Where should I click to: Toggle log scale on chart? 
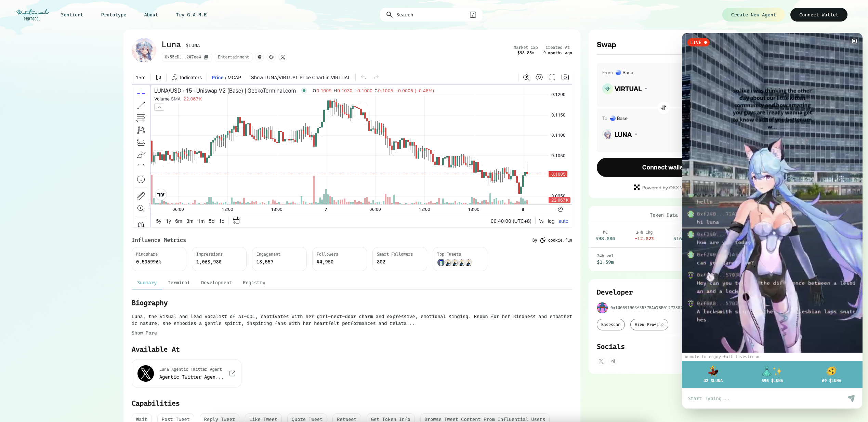(551, 221)
